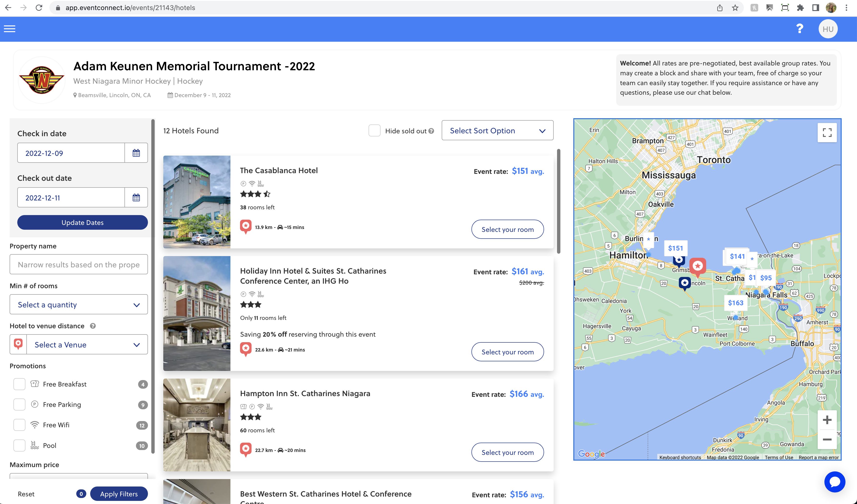The height and width of the screenshot is (504, 857).
Task: Open the browser extensions puzzle icon
Action: click(800, 7)
